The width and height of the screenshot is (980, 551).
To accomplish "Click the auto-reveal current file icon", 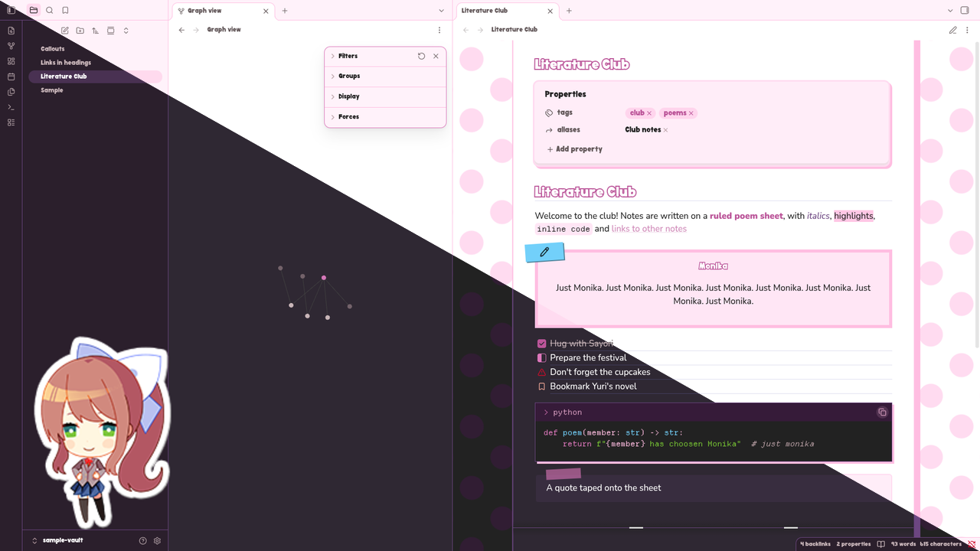I will point(111,31).
